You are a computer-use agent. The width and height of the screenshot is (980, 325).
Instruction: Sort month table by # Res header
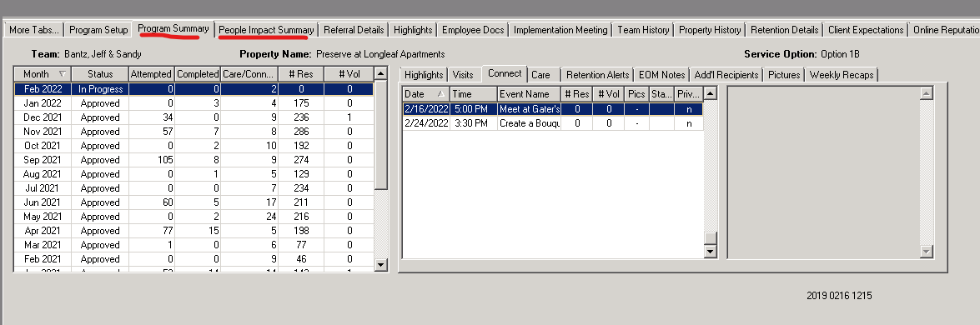300,73
